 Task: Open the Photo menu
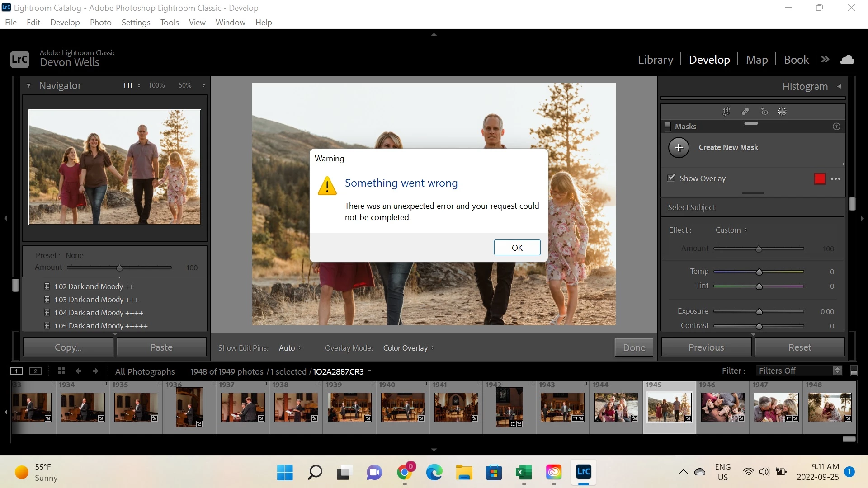coord(100,23)
